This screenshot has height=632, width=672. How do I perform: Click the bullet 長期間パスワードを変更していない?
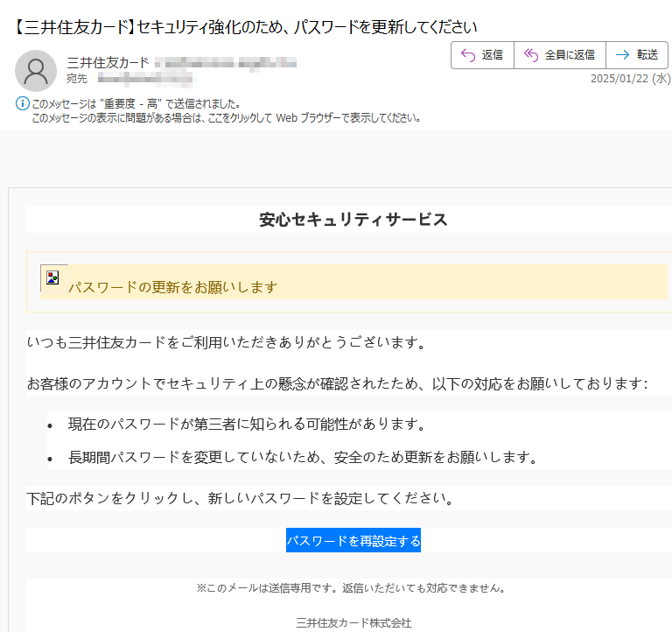pyautogui.click(x=303, y=457)
